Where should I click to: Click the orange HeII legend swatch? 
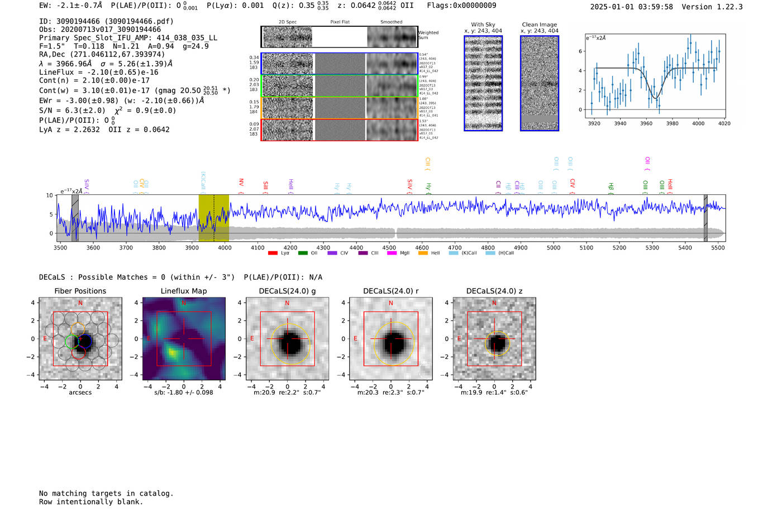[423, 253]
